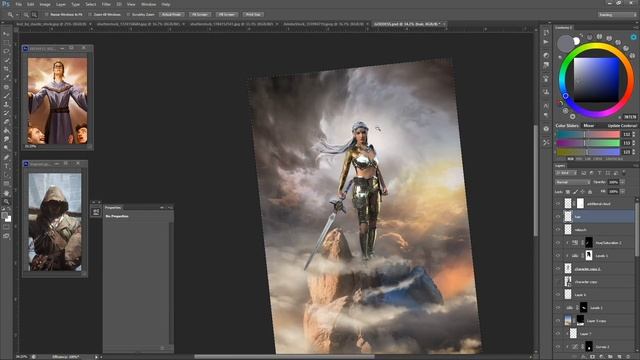
Task: Select the Healing Brush tool
Action: [6, 87]
